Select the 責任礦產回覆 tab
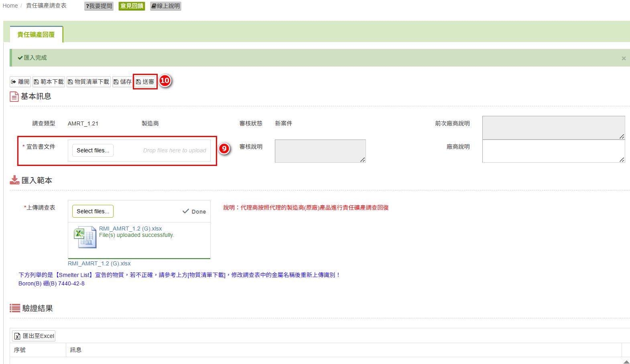Image resolution: width=630 pixels, height=364 pixels. tap(36, 35)
